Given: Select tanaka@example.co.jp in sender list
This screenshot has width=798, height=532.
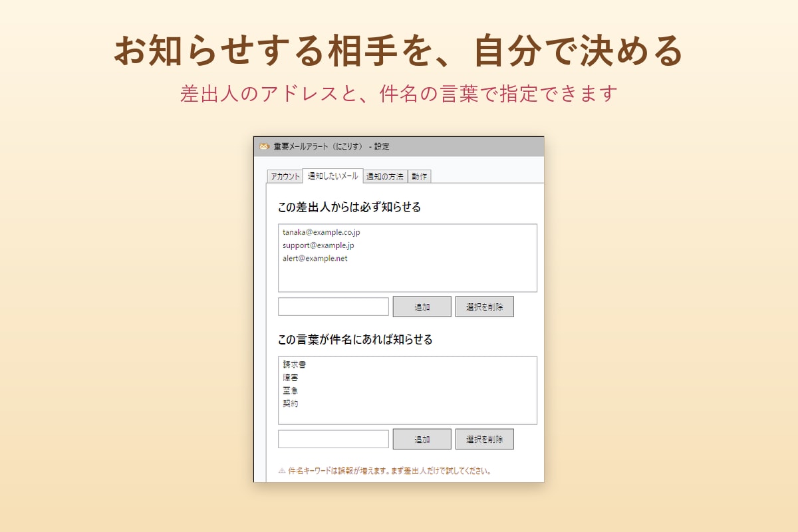Looking at the screenshot, I should 321,232.
